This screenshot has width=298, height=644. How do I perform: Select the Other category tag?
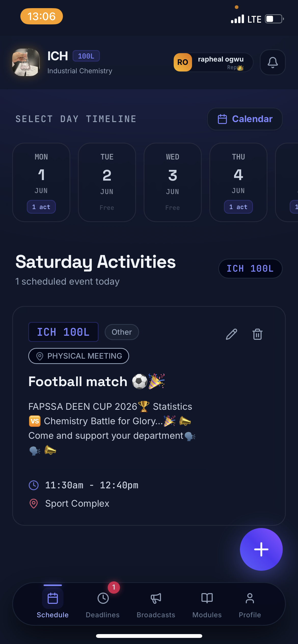tap(122, 332)
